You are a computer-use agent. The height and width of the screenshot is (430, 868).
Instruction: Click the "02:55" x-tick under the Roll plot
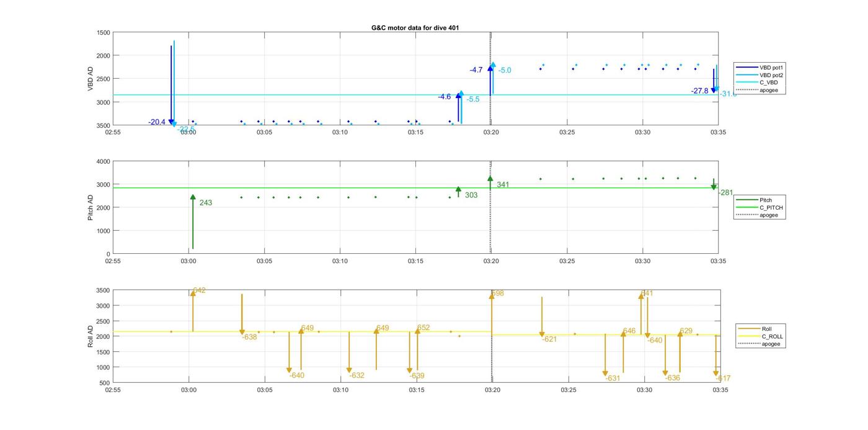click(113, 390)
